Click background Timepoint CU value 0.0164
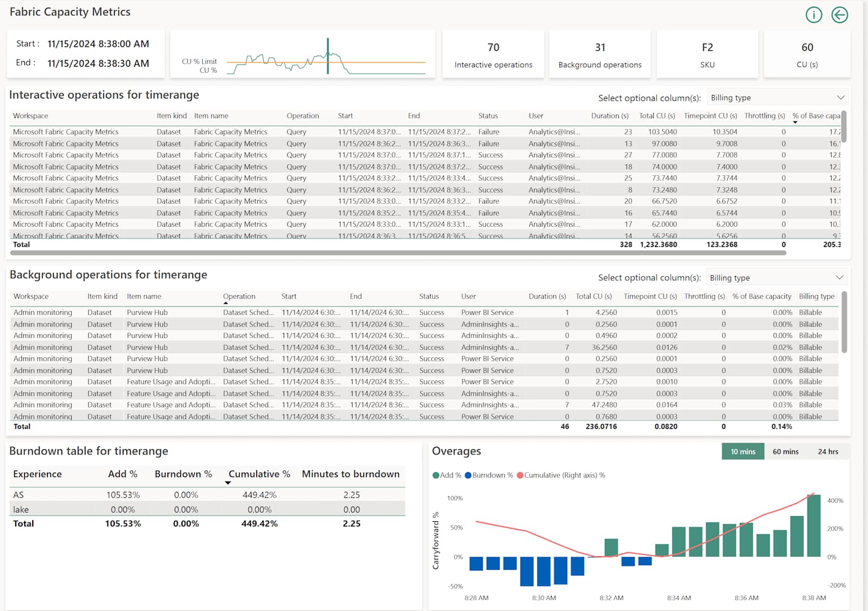This screenshot has height=611, width=868. (667, 405)
